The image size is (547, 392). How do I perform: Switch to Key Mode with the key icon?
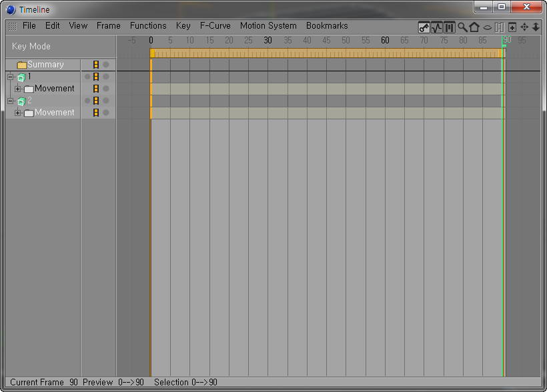[x=424, y=27]
